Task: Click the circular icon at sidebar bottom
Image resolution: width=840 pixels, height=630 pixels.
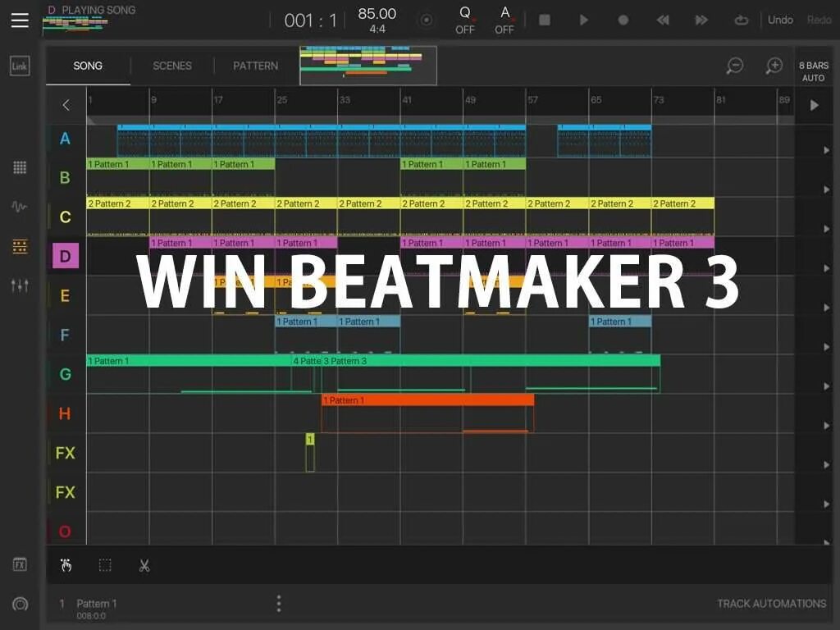Action: click(x=20, y=605)
